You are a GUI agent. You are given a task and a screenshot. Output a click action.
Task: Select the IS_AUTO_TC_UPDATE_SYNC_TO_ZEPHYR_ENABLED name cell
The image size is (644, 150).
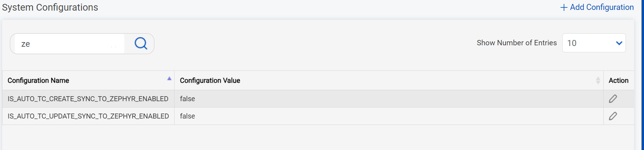(88, 116)
